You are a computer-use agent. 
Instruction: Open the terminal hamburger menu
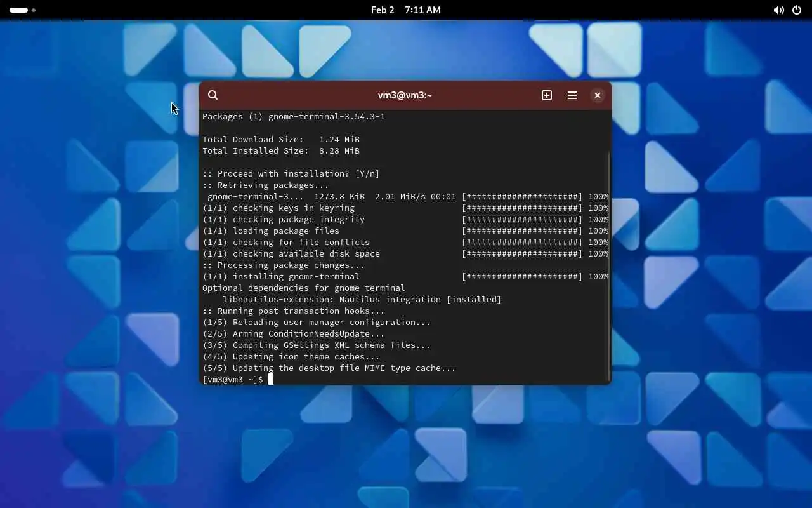coord(572,95)
